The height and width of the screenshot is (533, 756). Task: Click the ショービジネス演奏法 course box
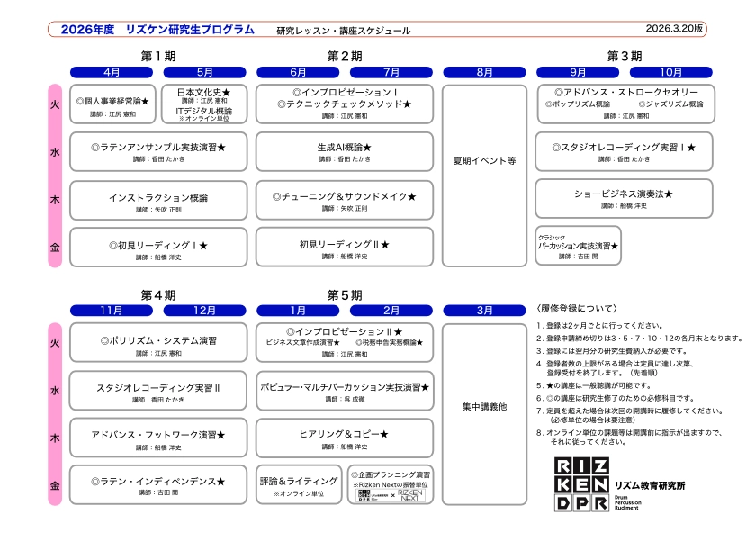tap(624, 198)
